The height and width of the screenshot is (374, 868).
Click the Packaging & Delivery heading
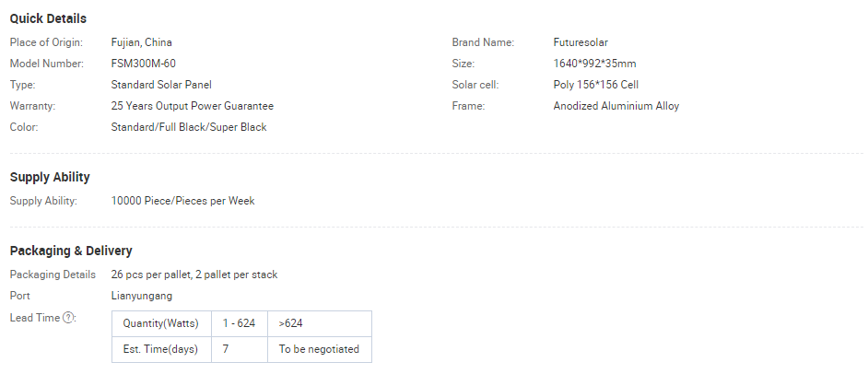tap(71, 251)
